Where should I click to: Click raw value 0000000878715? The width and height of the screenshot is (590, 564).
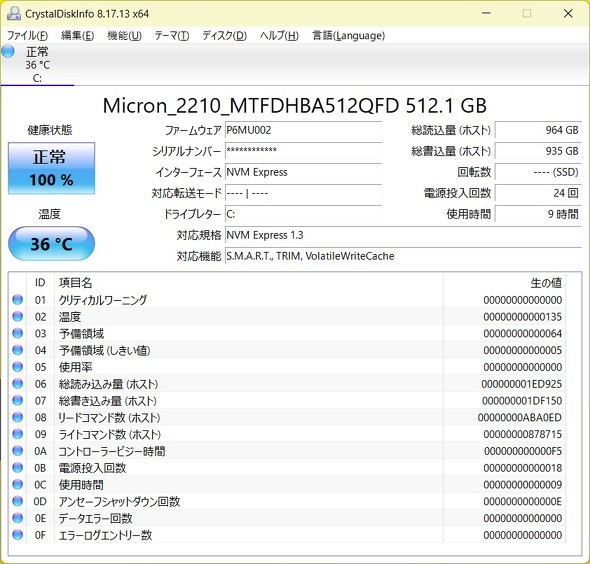pos(523,435)
